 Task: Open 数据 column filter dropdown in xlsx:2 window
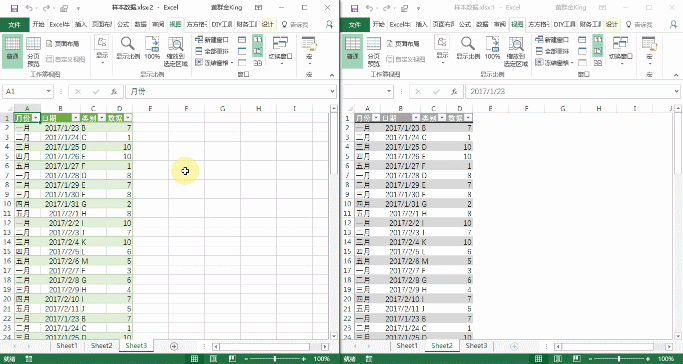tap(128, 118)
